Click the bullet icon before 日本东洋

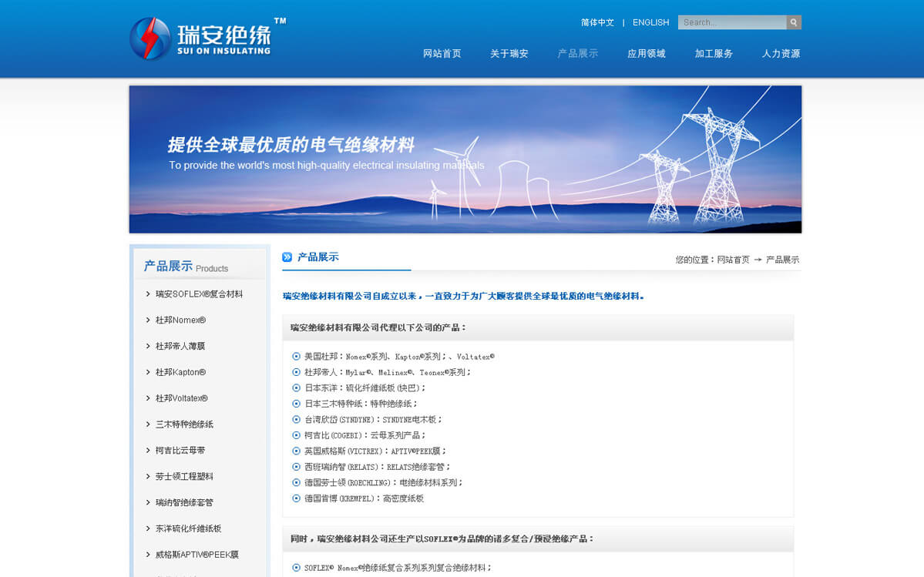point(296,388)
